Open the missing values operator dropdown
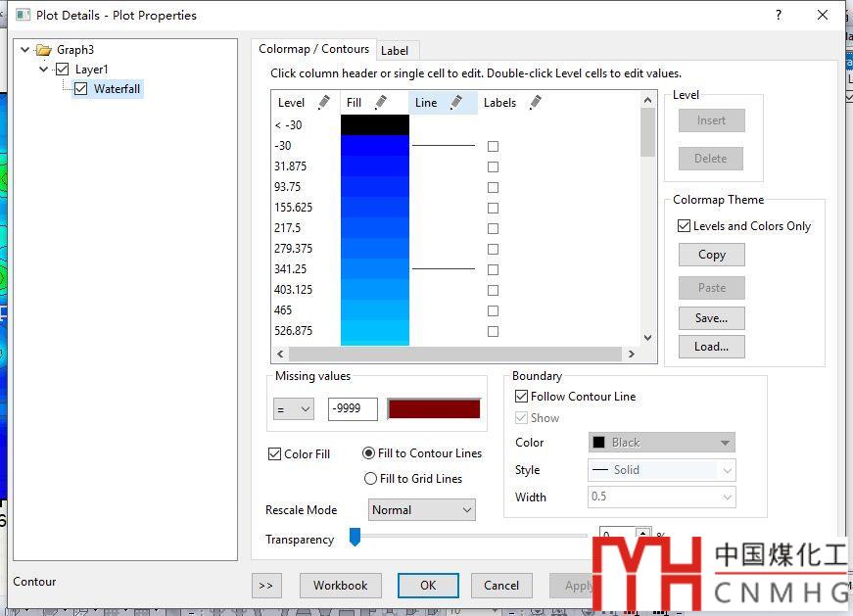Screen dimensions: 853x616 point(294,408)
